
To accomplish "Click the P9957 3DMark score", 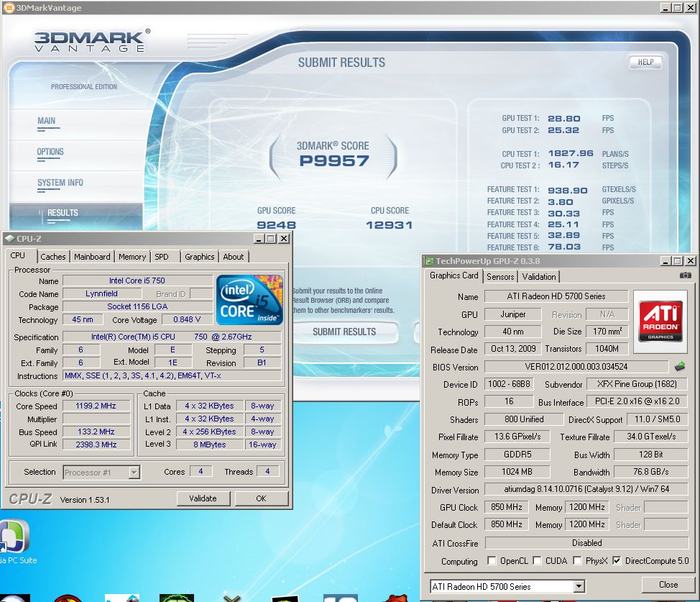I will tap(334, 161).
